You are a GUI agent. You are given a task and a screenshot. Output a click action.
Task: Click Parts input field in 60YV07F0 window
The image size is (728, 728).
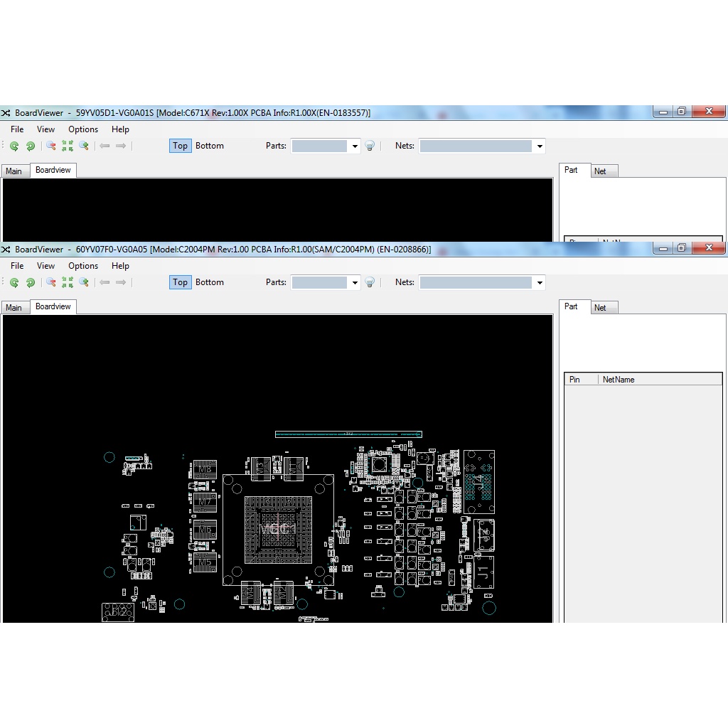pyautogui.click(x=319, y=283)
